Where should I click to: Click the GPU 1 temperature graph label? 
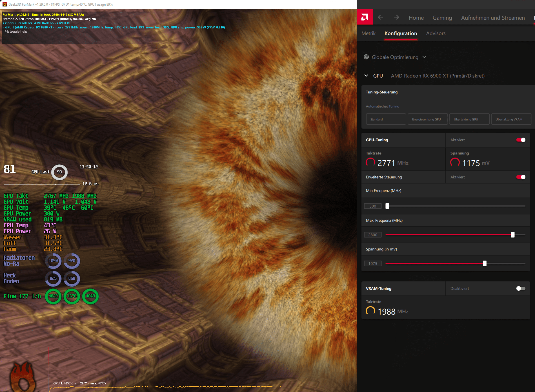(79, 383)
